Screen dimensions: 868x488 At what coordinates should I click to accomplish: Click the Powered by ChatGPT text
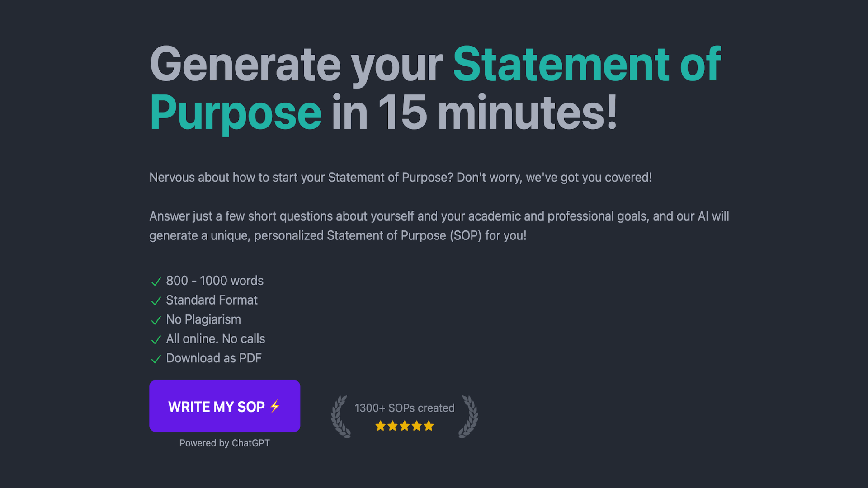tap(225, 443)
